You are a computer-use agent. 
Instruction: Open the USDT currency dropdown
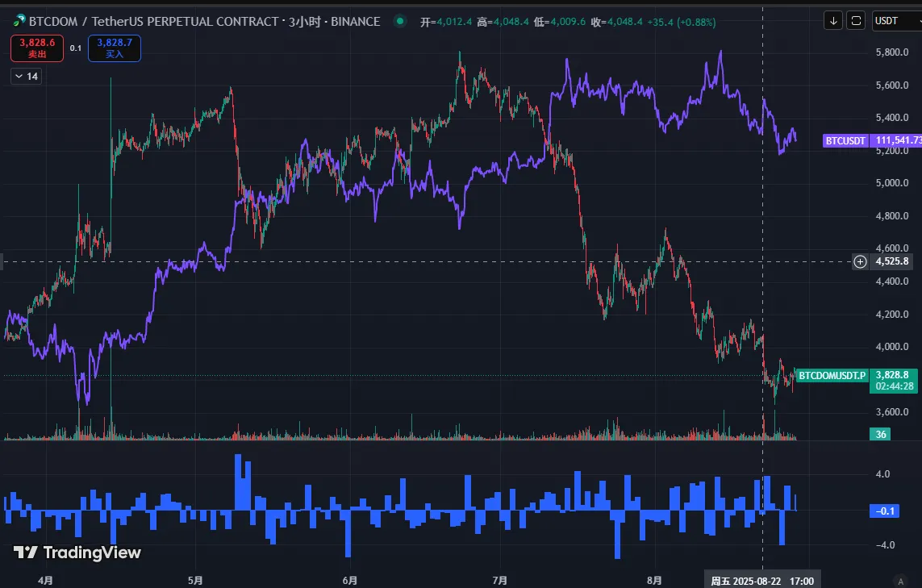(896, 20)
